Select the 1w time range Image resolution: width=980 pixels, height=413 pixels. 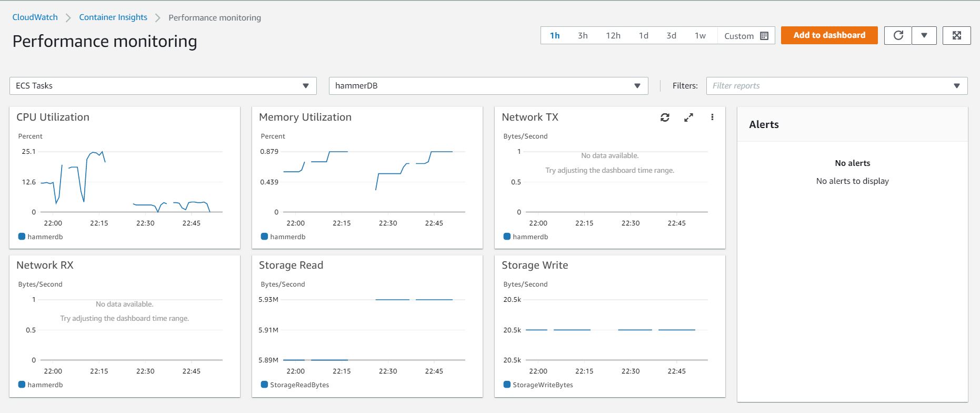700,36
